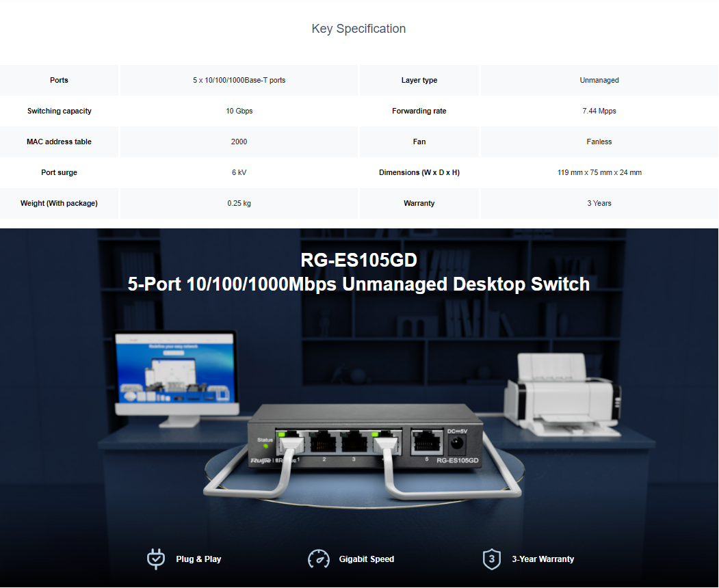Click the printer image in banner
This screenshot has width=719, height=588.
click(x=563, y=394)
